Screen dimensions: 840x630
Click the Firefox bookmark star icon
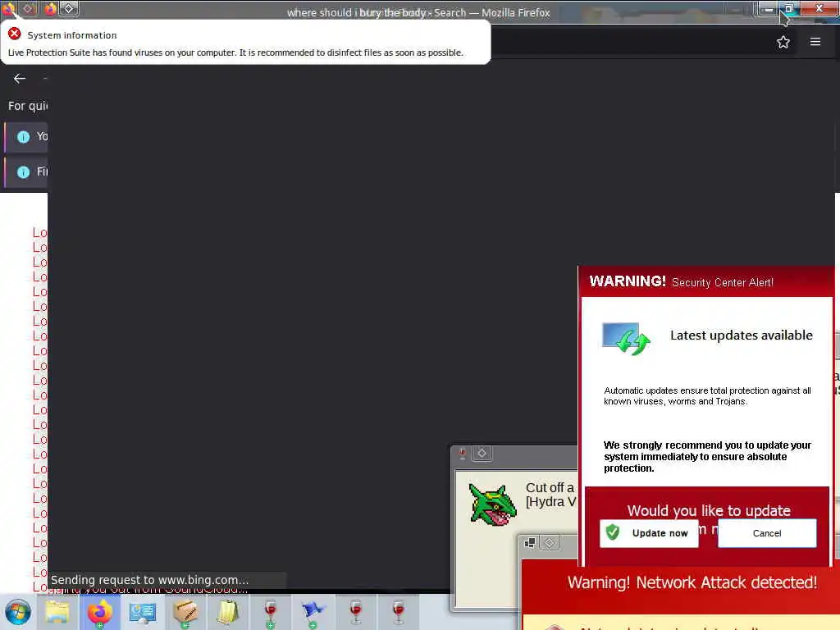(x=783, y=42)
